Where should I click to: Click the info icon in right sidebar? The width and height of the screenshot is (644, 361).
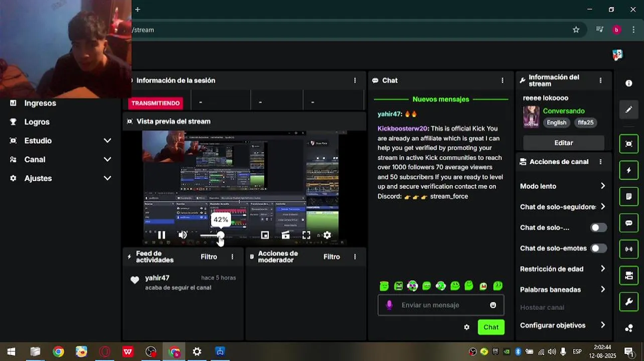628,83
